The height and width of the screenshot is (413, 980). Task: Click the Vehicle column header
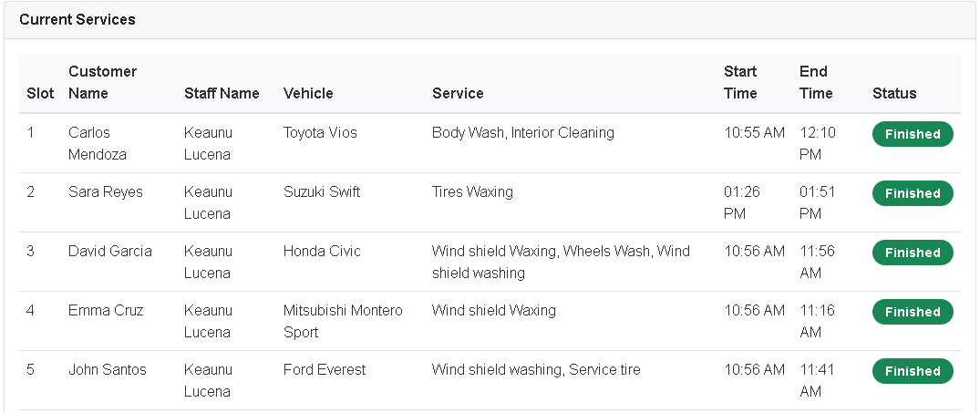click(x=308, y=93)
